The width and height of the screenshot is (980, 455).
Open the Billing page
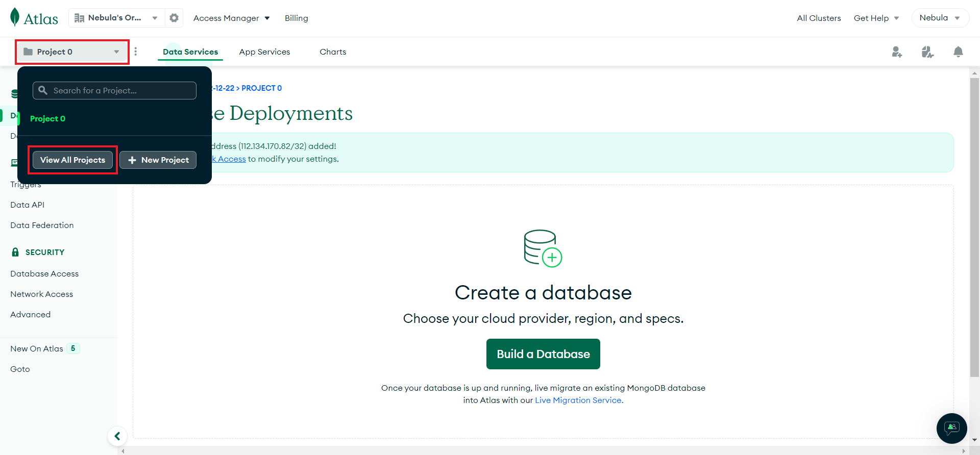296,18
